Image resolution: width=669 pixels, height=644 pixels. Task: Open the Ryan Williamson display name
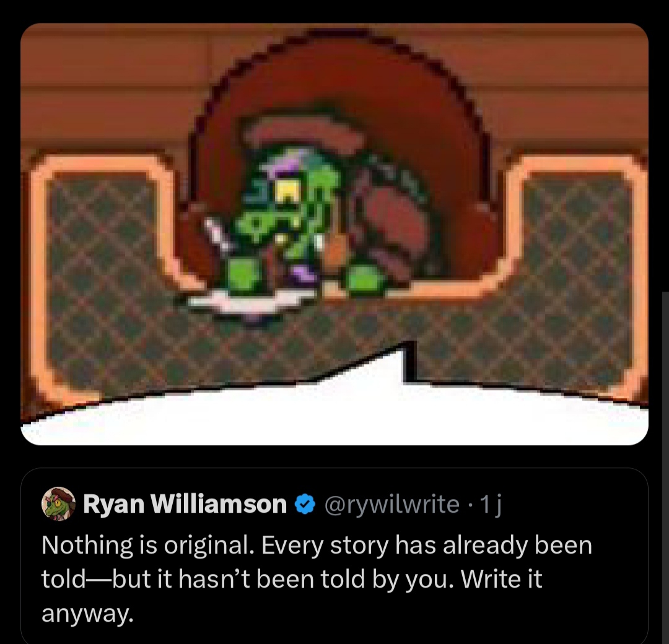185,504
